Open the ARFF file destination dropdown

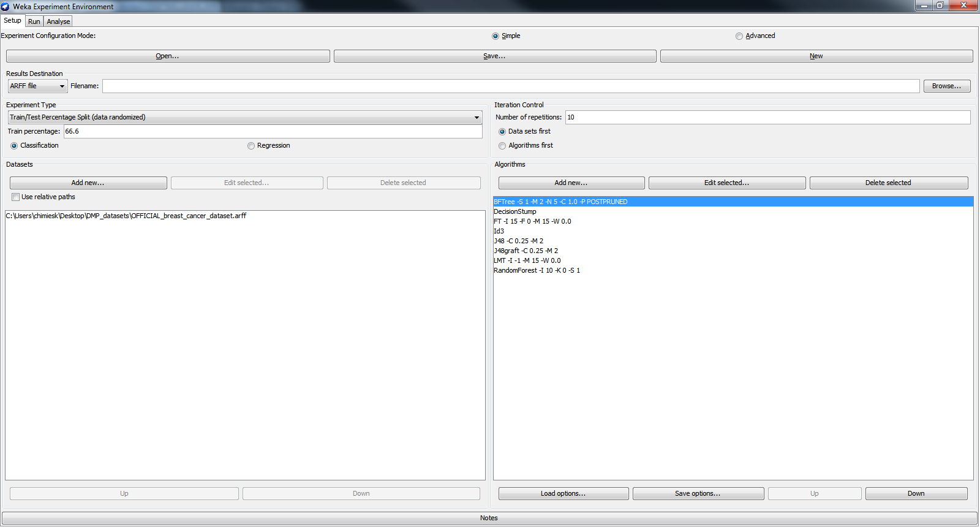[x=37, y=86]
